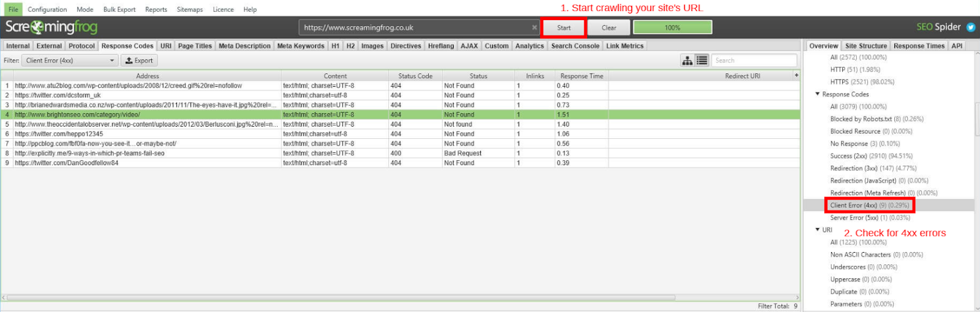Screen dimensions: 980x312
Task: Select the Response Codes tab
Action: pyautogui.click(x=127, y=46)
